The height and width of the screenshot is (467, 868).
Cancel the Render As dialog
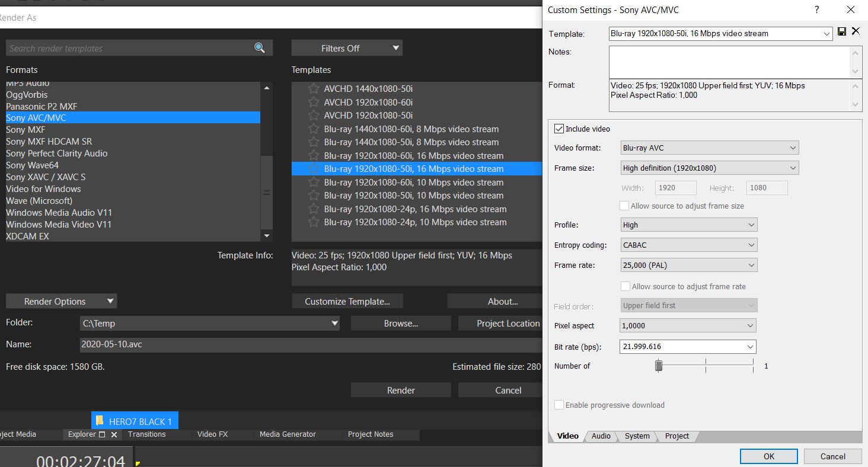[500, 390]
